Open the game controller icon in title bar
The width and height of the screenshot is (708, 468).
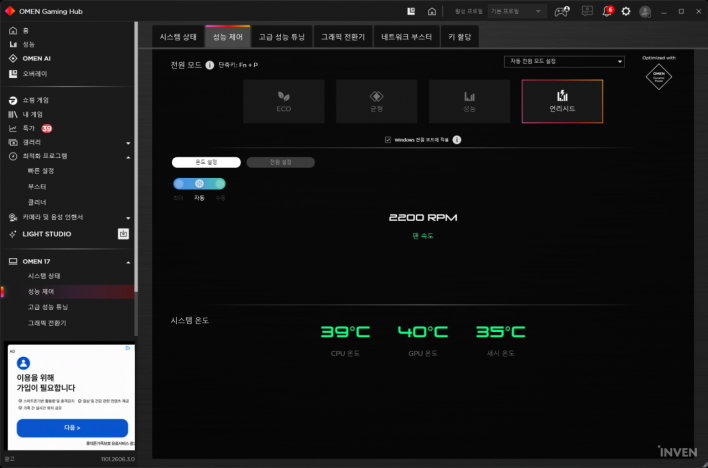click(x=562, y=11)
